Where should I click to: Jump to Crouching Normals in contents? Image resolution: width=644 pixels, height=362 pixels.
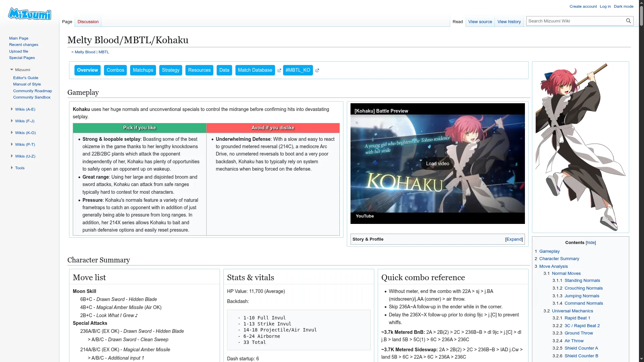click(583, 288)
